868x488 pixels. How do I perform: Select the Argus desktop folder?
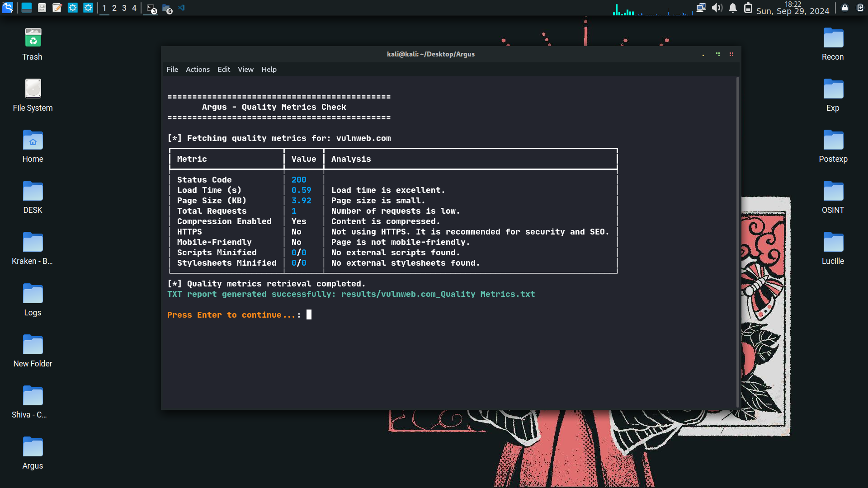[x=33, y=453]
